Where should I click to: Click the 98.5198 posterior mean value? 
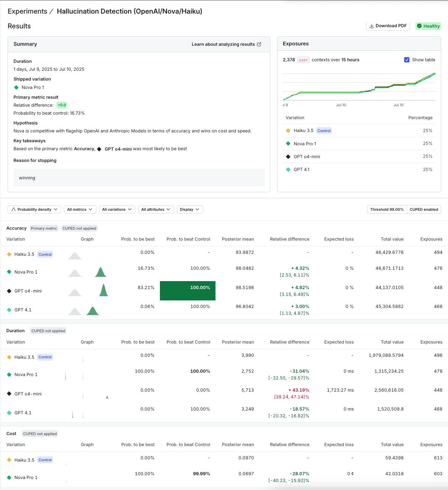point(245,288)
